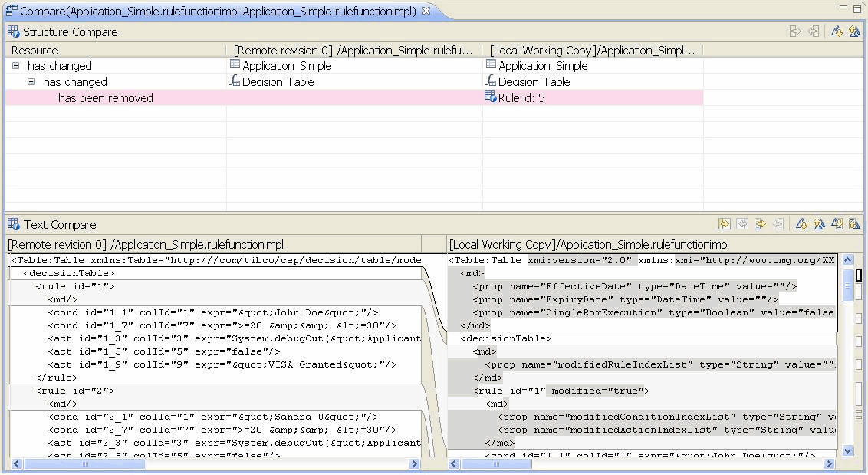Screen dimensions: 868x475
Task: Copy current change from left to right in Text Compare
Action: (x=760, y=224)
